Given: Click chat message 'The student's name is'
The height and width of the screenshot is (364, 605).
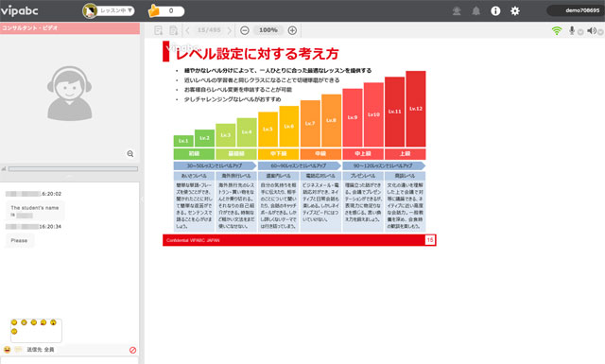Looking at the screenshot, I should click(x=35, y=211).
